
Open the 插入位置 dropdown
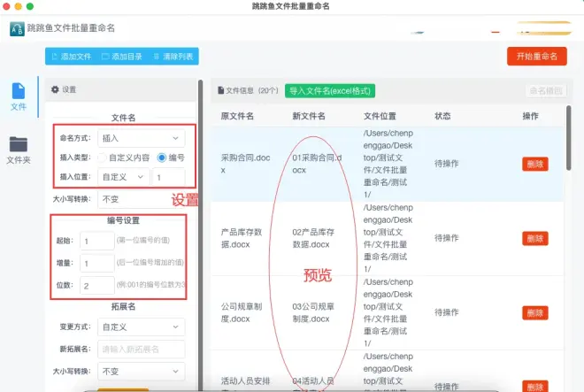pyautogui.click(x=123, y=177)
